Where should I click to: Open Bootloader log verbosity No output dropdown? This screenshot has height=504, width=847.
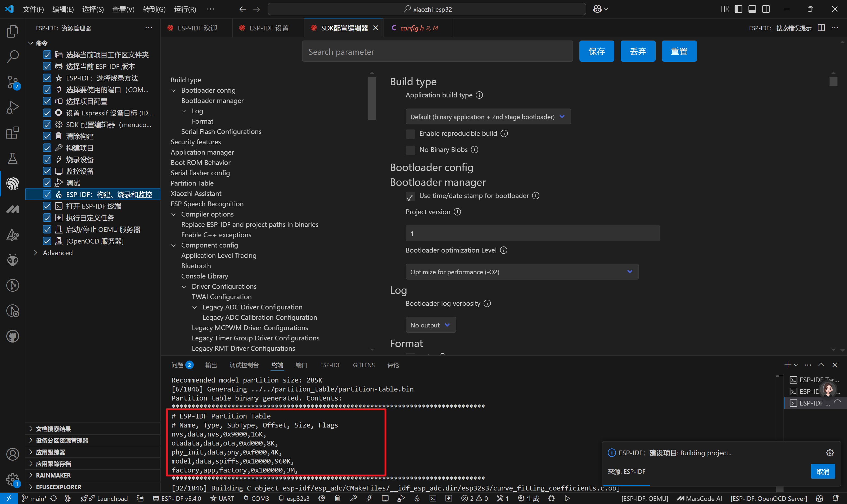[430, 325]
